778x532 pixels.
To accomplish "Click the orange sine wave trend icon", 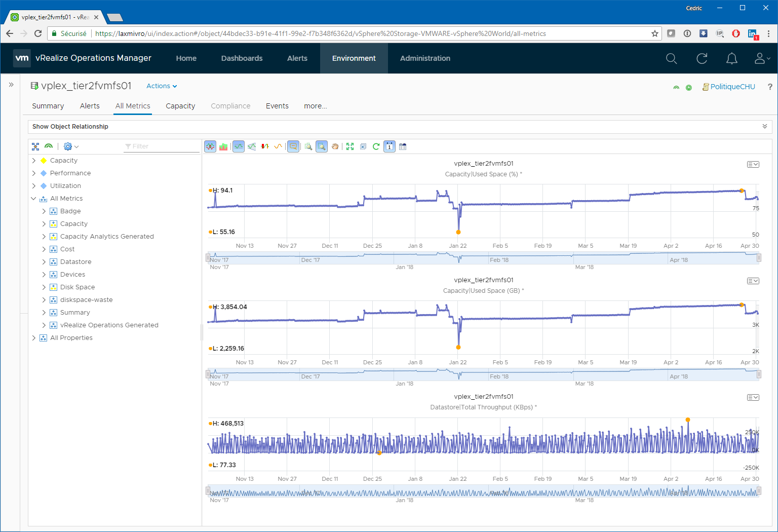I will [278, 146].
